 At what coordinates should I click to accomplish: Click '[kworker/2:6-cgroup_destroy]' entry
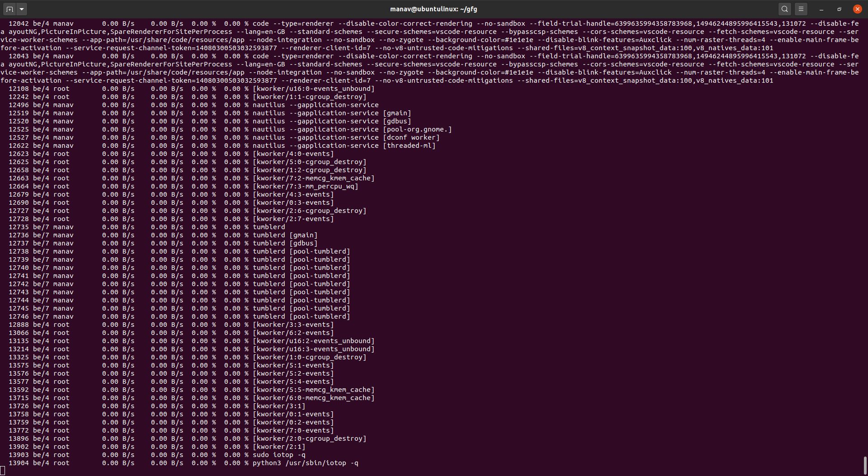[310, 211]
